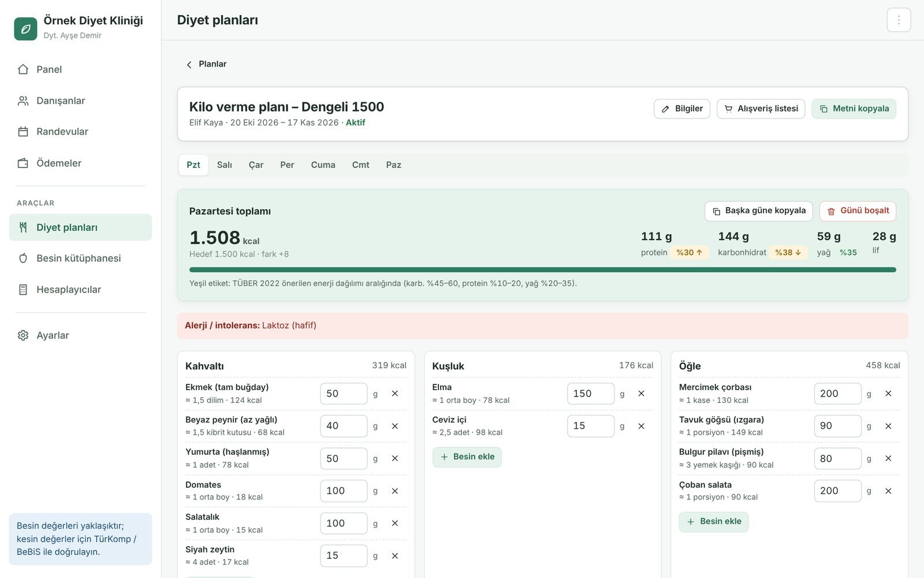Remove Mercimek çorbası from Öğle

(888, 394)
